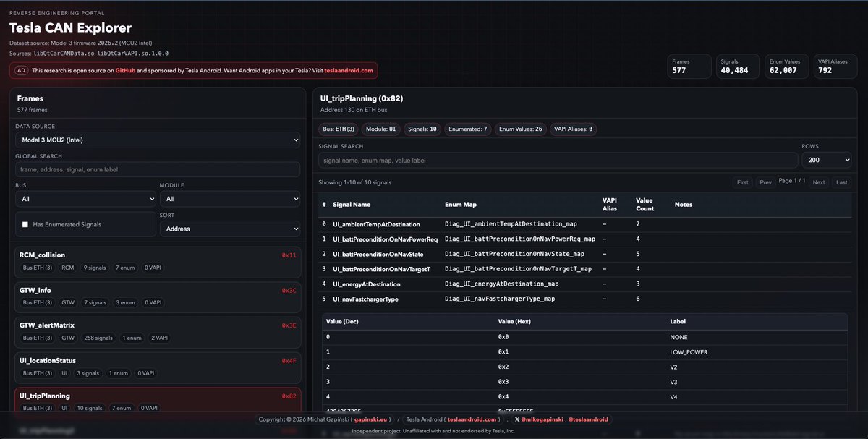Click the VAPI Alias column header
868x439 pixels.
click(610, 205)
